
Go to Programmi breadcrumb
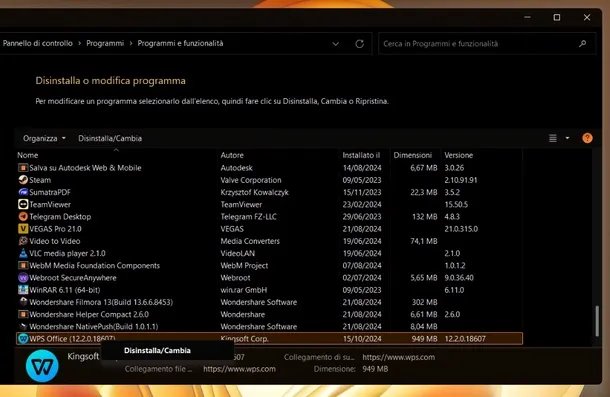(105, 43)
